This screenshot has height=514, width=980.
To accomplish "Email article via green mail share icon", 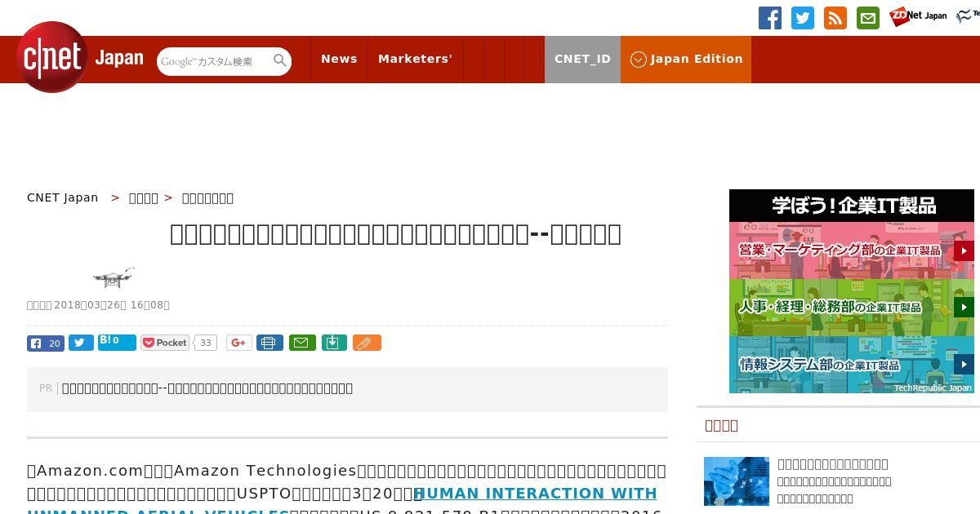I will [302, 343].
